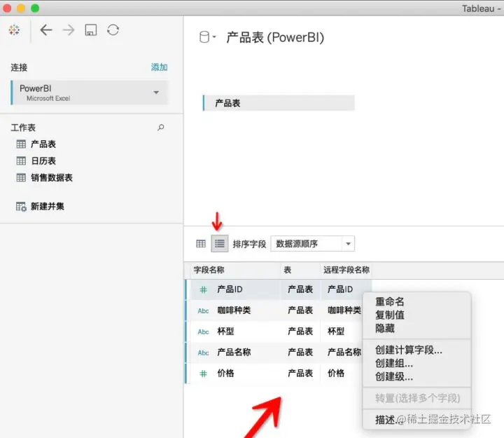
Task: Click the Tableau logo start page icon
Action: [14, 30]
